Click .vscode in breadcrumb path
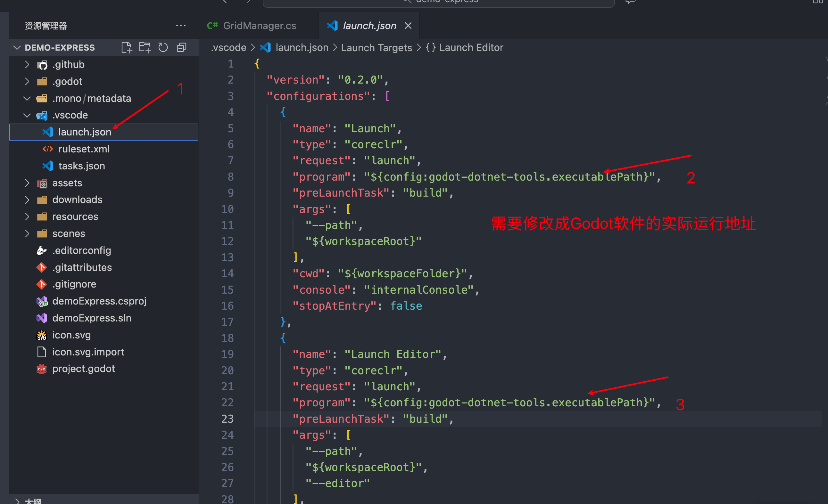The image size is (828, 504). pos(228,48)
